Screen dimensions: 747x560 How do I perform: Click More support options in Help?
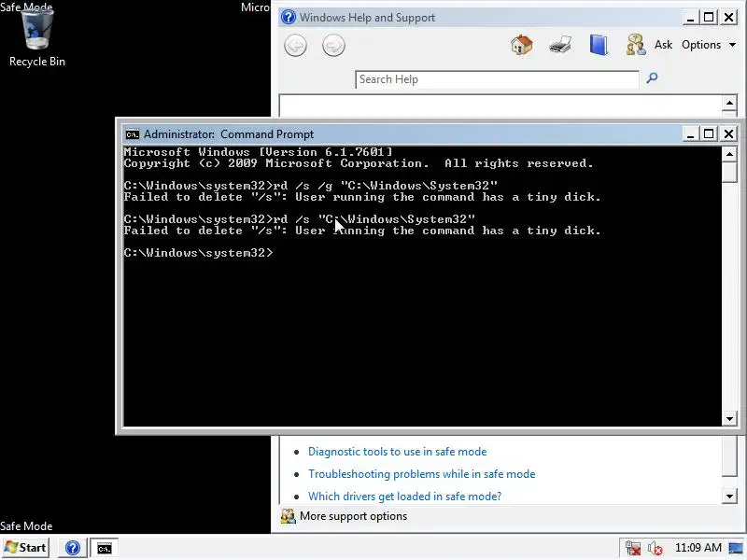[353, 516]
